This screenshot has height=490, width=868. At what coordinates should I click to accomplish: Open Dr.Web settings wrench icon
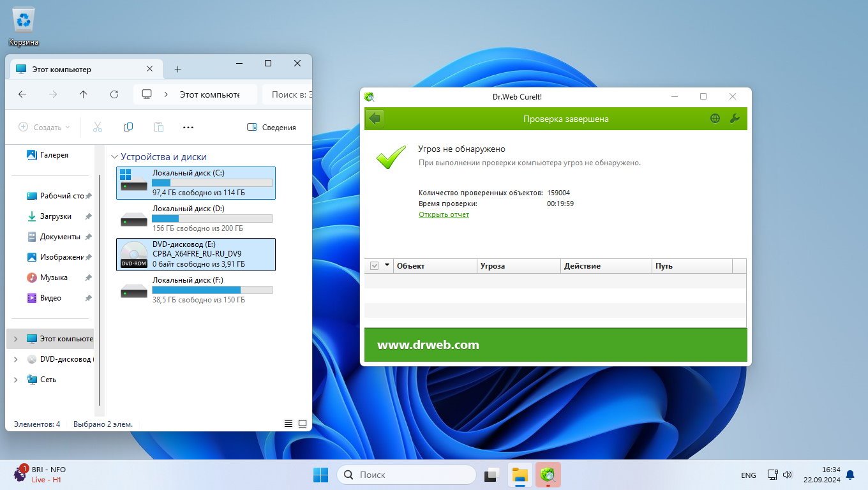(734, 119)
